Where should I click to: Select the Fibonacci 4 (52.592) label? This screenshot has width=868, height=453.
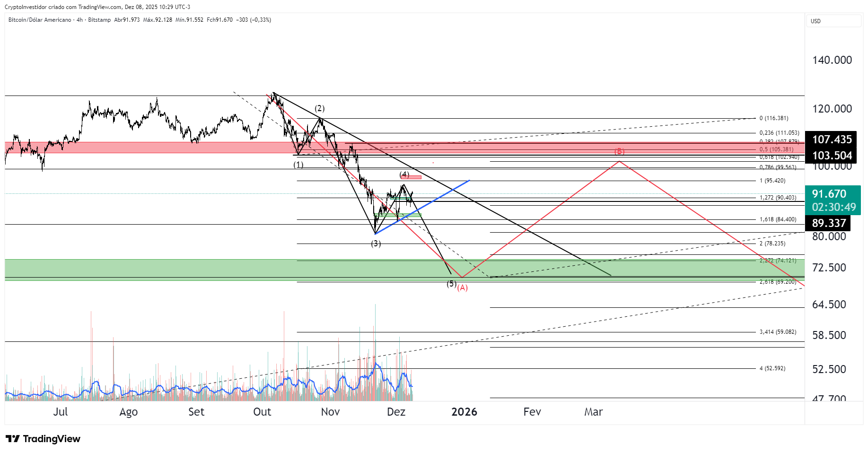point(772,368)
